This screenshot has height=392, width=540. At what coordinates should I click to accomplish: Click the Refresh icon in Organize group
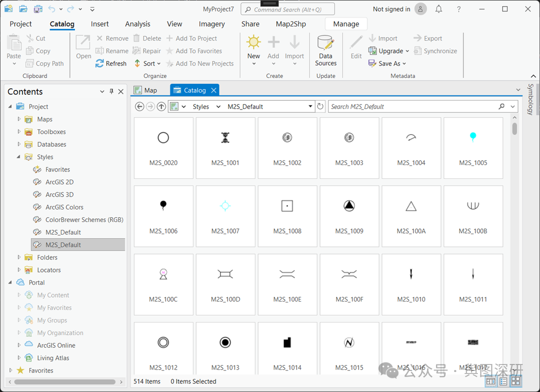[100, 63]
